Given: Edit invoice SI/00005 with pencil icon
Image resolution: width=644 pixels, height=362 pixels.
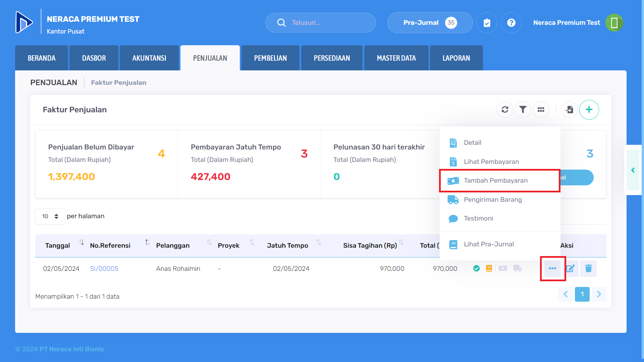Looking at the screenshot, I should [x=571, y=268].
